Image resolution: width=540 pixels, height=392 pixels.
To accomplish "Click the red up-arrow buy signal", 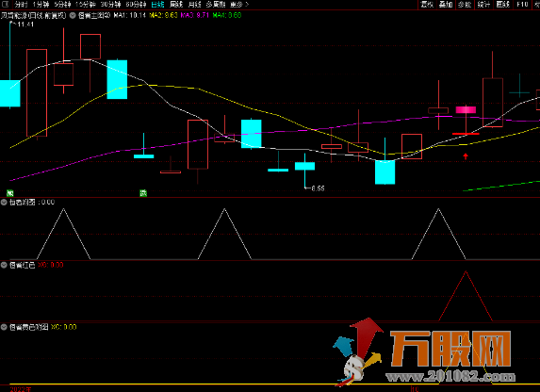I will pos(466,156).
